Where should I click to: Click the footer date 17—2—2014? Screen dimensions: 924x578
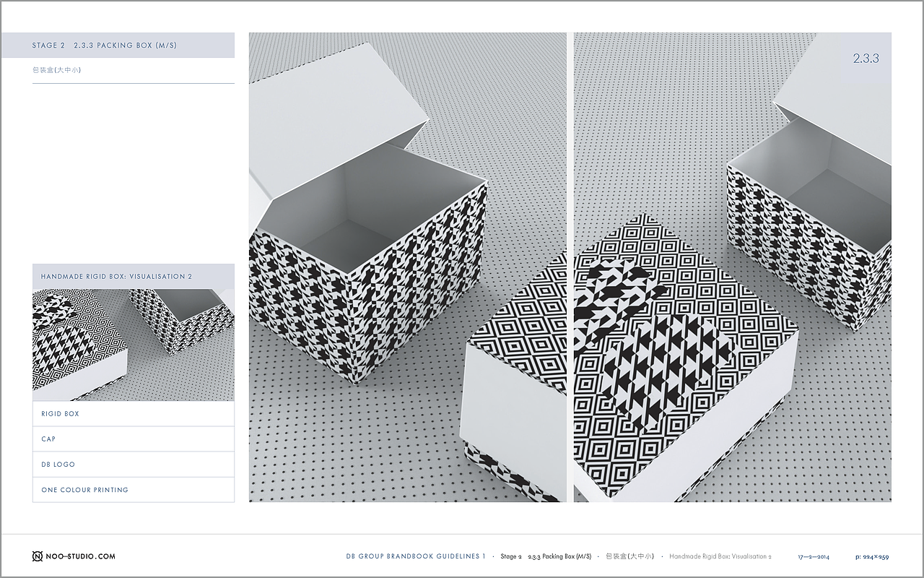click(814, 557)
